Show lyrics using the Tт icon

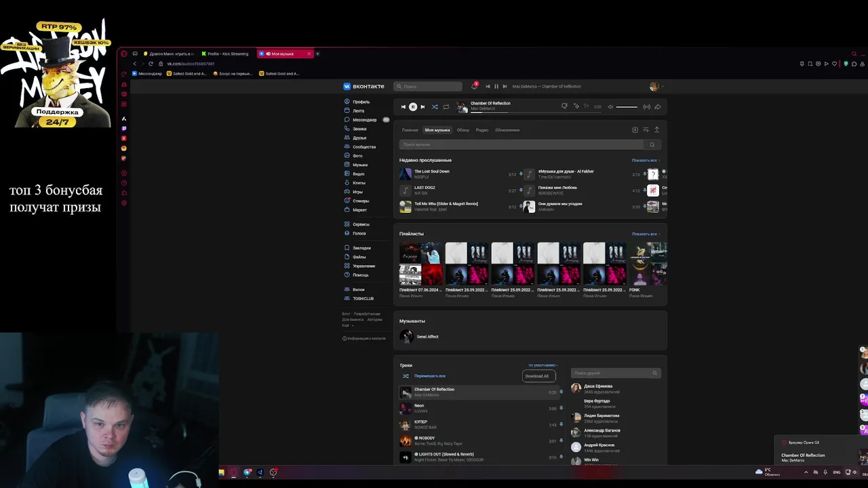pyautogui.click(x=586, y=106)
